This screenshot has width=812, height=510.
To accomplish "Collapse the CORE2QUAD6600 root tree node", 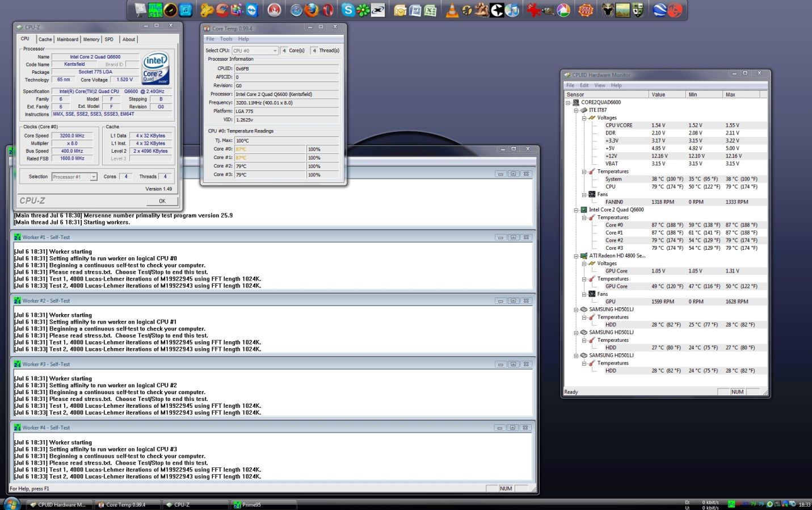I will click(568, 103).
